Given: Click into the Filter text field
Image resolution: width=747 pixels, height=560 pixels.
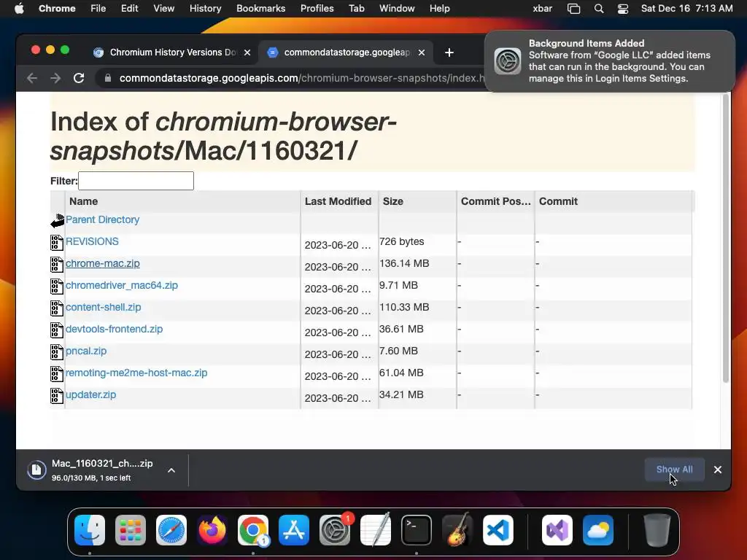Looking at the screenshot, I should point(136,181).
